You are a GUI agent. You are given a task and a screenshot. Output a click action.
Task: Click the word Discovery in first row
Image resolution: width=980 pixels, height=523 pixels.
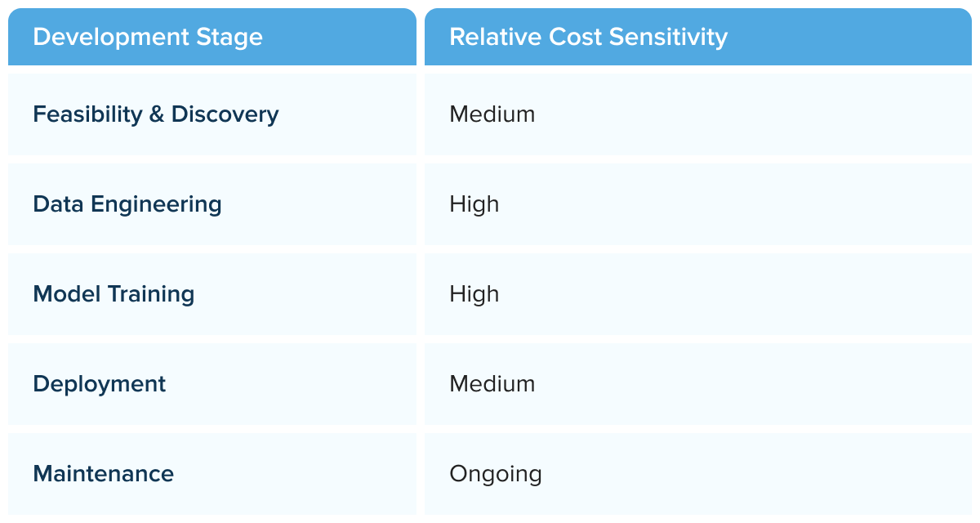(225, 114)
